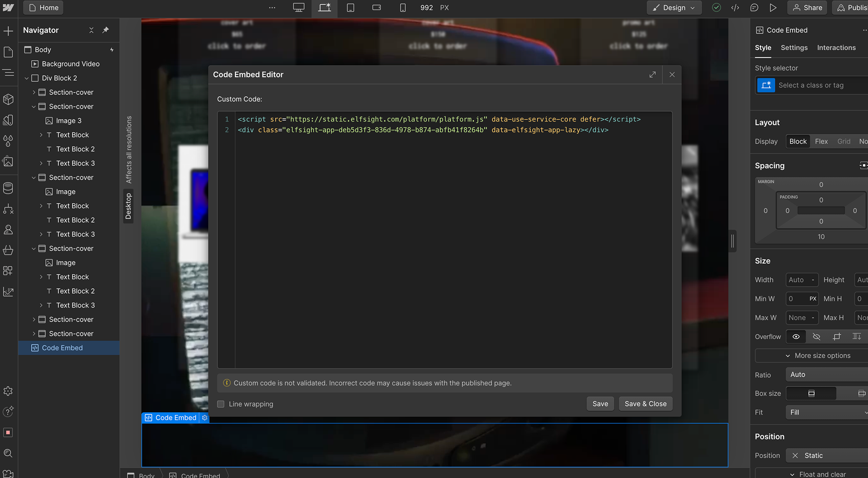Set overflow to visible eye icon
The height and width of the screenshot is (478, 868).
click(x=796, y=337)
